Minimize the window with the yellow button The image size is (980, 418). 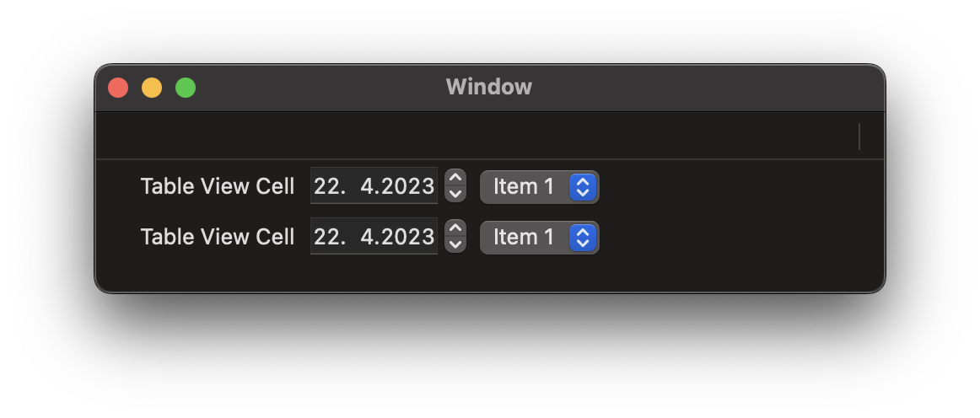[x=152, y=88]
